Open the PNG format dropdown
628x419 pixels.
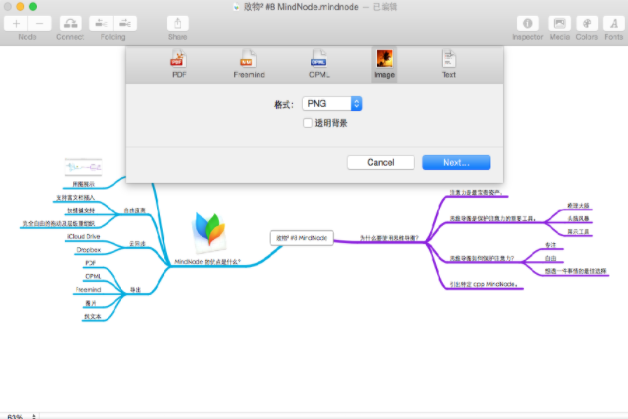click(332, 103)
